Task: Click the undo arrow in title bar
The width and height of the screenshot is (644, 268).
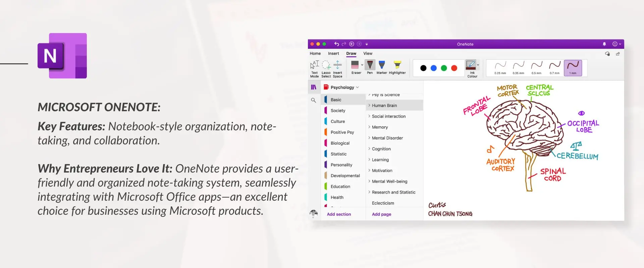Action: 336,44
